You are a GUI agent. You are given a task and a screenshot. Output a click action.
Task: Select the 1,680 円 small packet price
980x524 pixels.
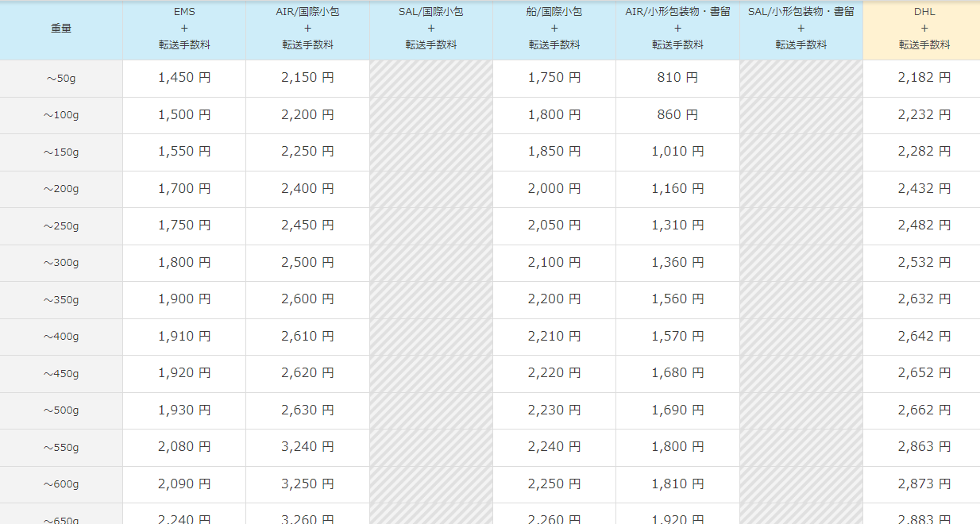[x=677, y=373]
